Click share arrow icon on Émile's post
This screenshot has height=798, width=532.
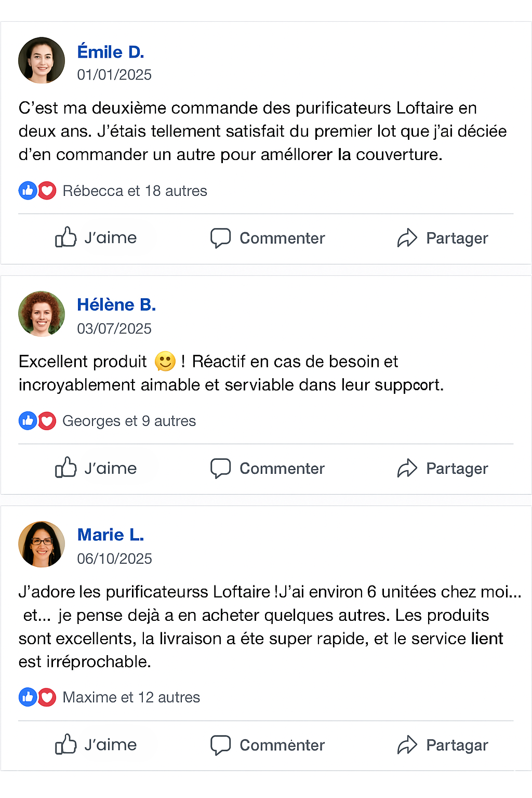(407, 238)
